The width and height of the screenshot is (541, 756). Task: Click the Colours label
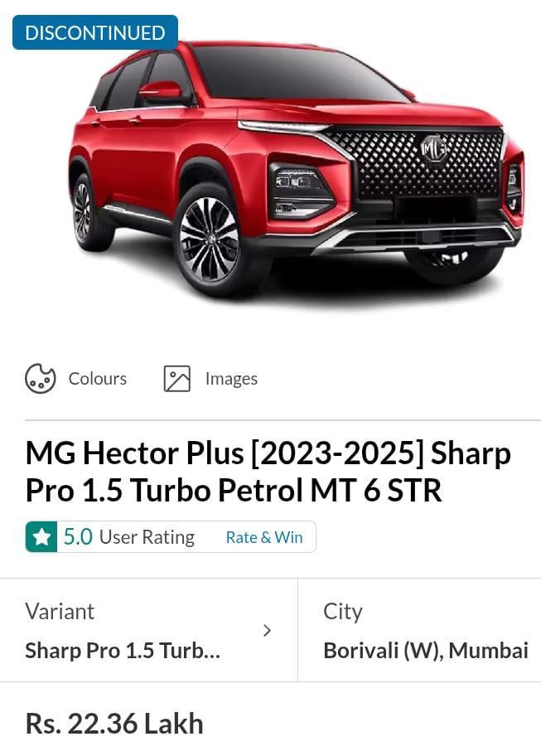(x=97, y=379)
